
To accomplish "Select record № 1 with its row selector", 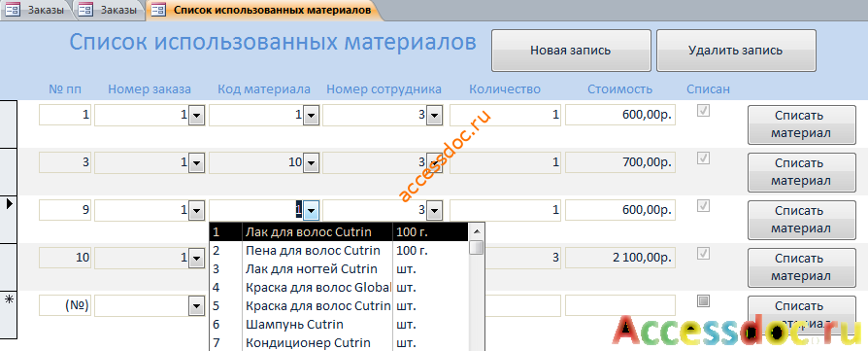I will pos(9,124).
